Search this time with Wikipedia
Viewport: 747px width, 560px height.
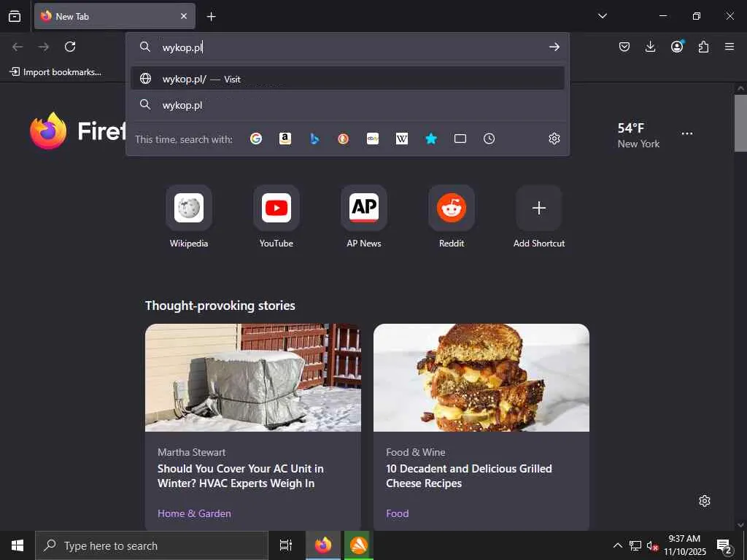coord(402,139)
